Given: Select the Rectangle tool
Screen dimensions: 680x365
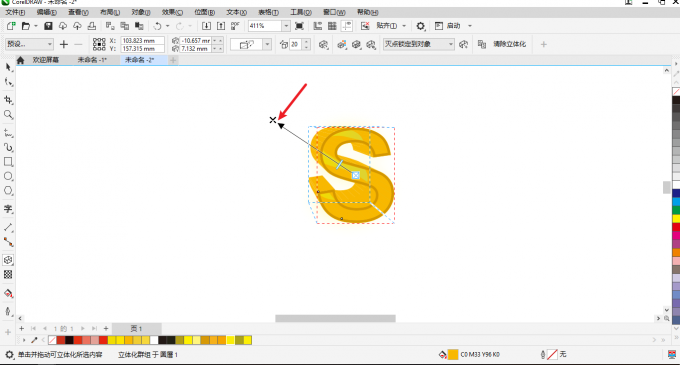Looking at the screenshot, I should coord(8,162).
